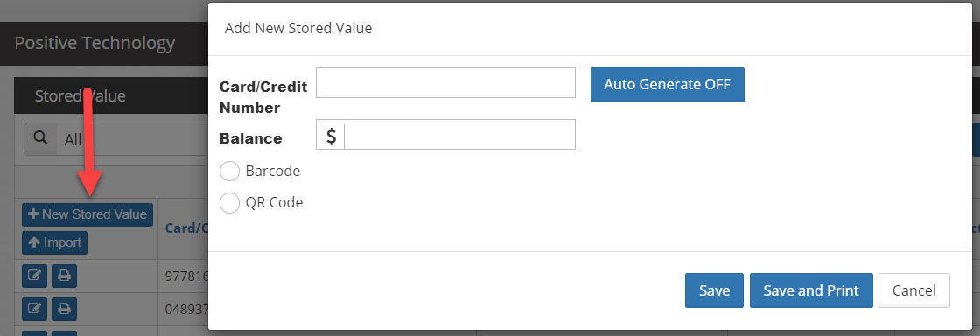Cancel the Add New Stored Value dialog
The image size is (980, 336).
(914, 290)
